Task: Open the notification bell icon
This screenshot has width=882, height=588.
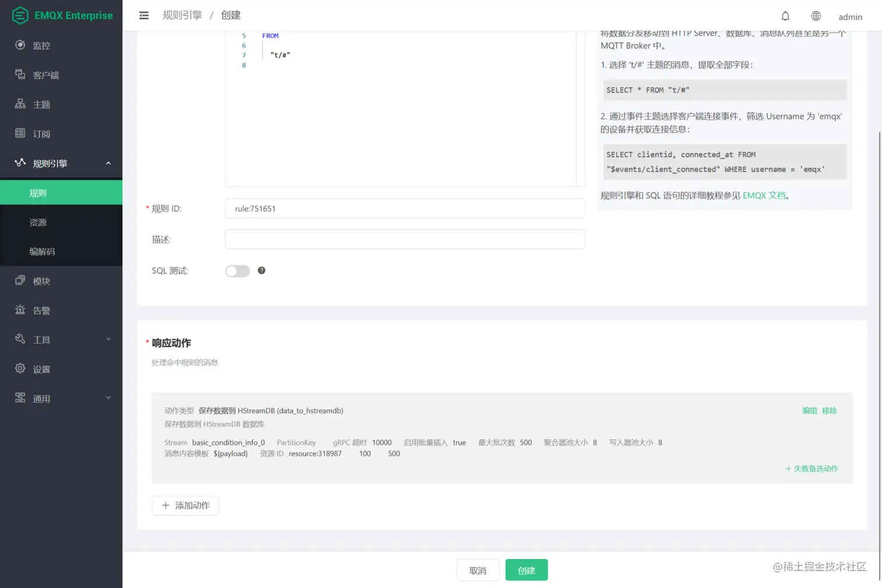Action: click(785, 16)
